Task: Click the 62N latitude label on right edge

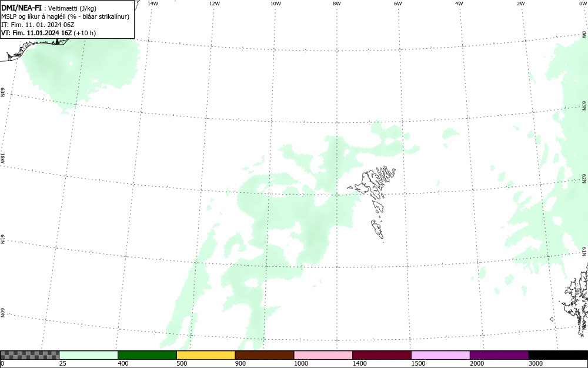Action: tap(584, 178)
